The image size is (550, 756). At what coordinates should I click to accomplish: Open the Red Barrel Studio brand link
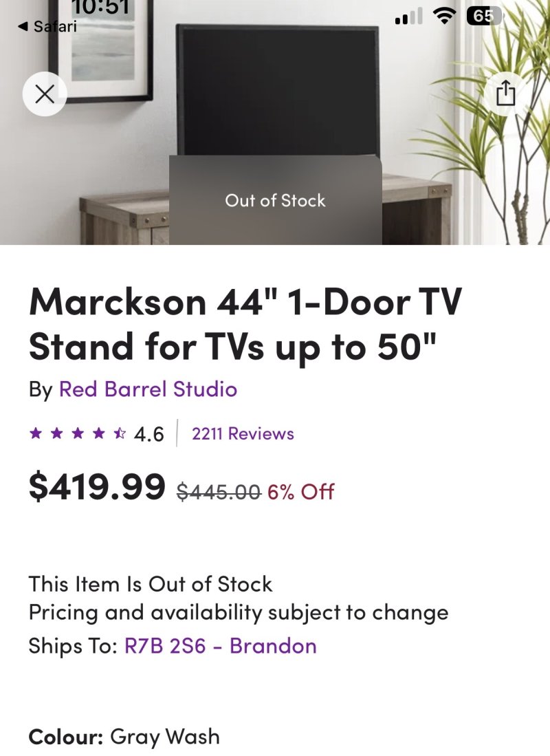(148, 389)
